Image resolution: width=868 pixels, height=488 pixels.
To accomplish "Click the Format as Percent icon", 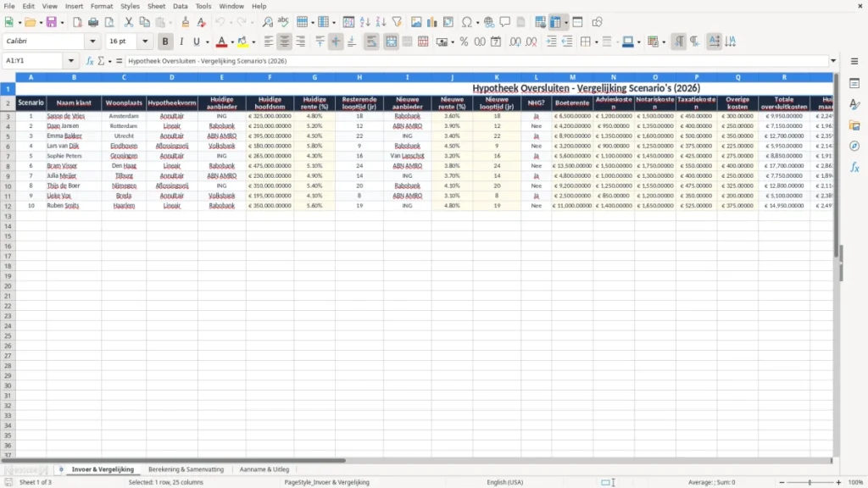I will point(464,42).
